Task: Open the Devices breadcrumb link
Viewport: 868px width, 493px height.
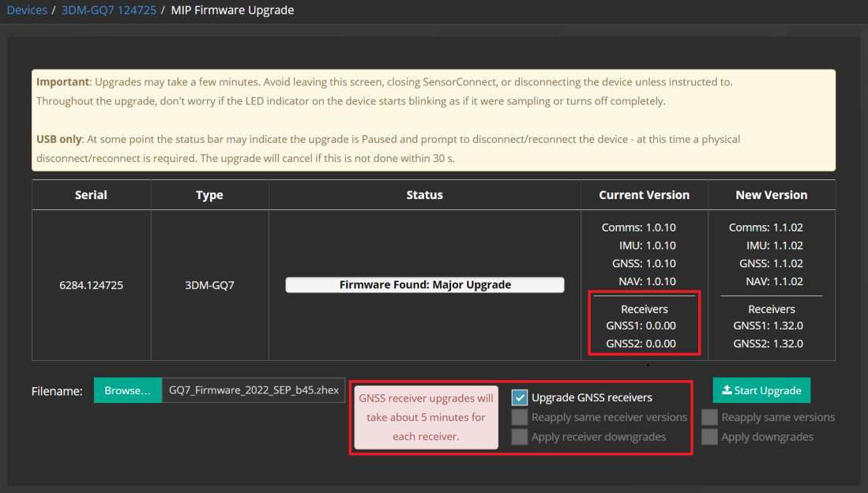Action: point(27,10)
